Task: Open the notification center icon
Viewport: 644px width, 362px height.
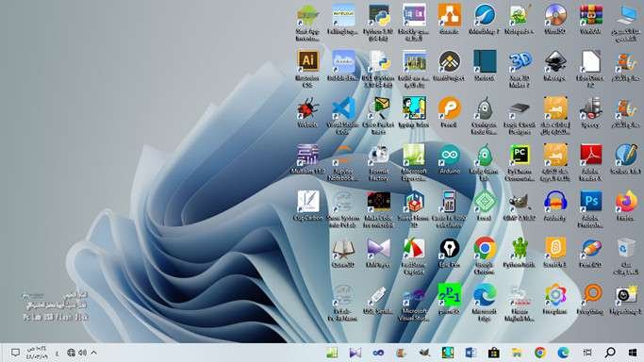Action: (15, 353)
